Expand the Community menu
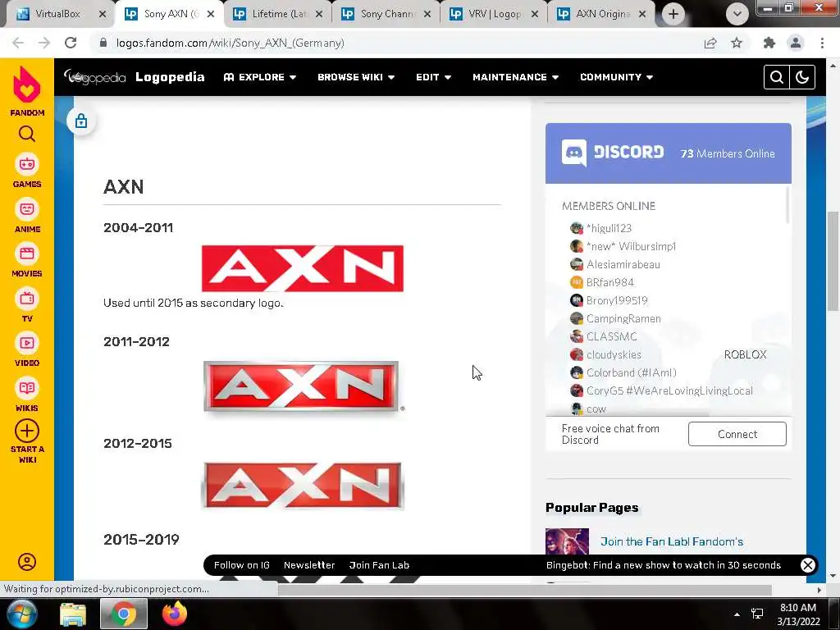Viewport: 840px width, 630px height. point(617,77)
